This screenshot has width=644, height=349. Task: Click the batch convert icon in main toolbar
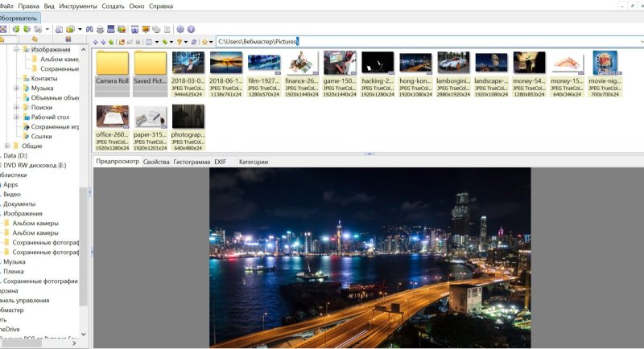38,29
